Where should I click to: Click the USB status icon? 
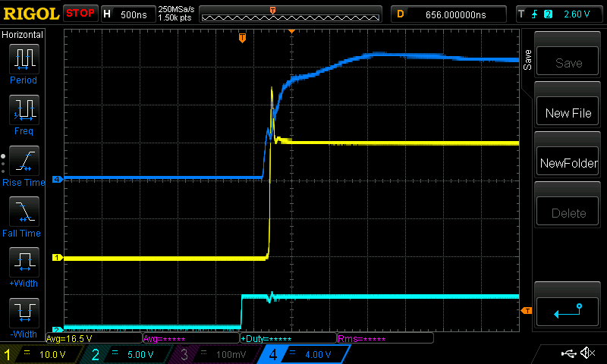click(x=569, y=353)
